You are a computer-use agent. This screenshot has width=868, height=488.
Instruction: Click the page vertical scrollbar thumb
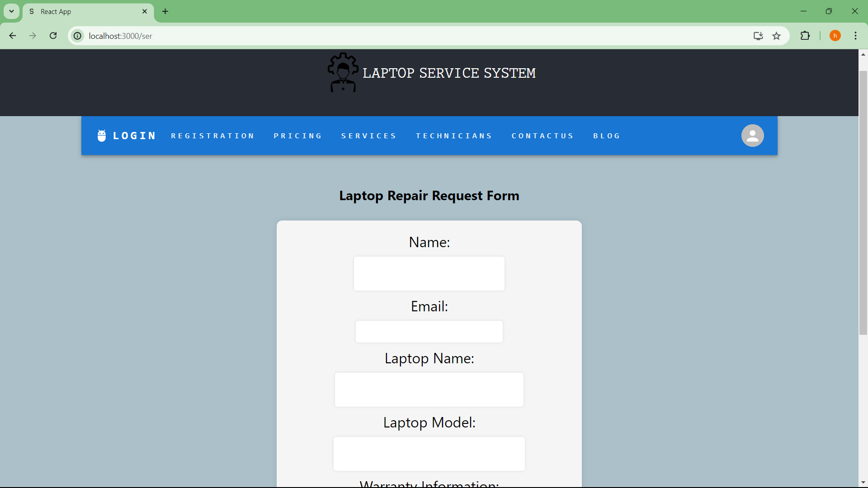click(863, 203)
